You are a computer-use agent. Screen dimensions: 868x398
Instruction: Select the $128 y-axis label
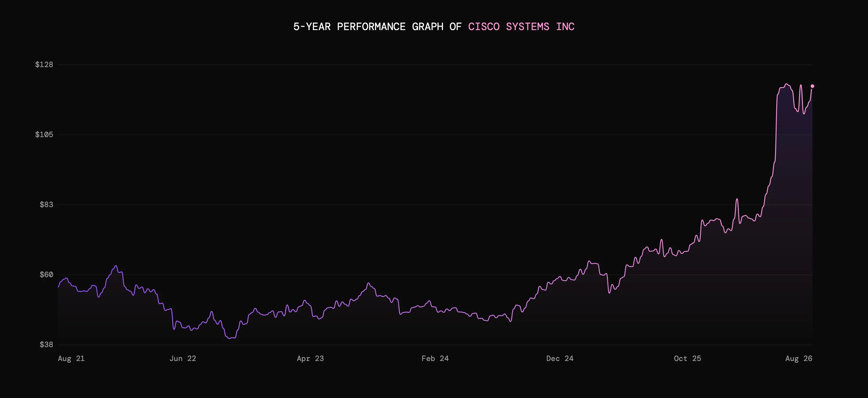click(x=44, y=64)
